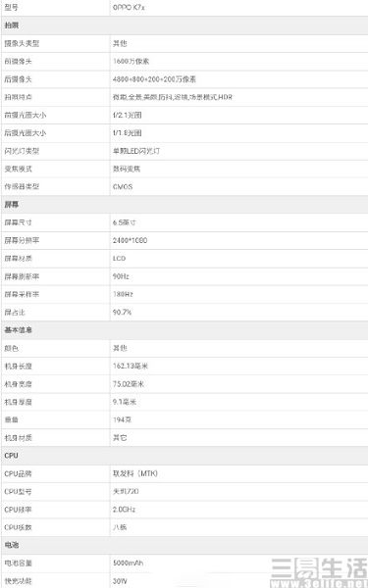The width and height of the screenshot is (368, 588).
Task: Select the '拍照特点' label
Action: coord(18,97)
